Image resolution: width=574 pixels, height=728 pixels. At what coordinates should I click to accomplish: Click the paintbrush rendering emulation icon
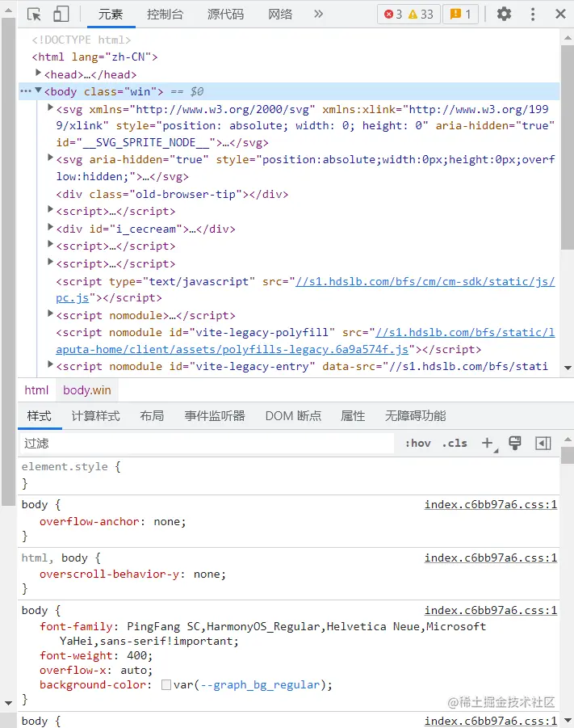click(515, 443)
